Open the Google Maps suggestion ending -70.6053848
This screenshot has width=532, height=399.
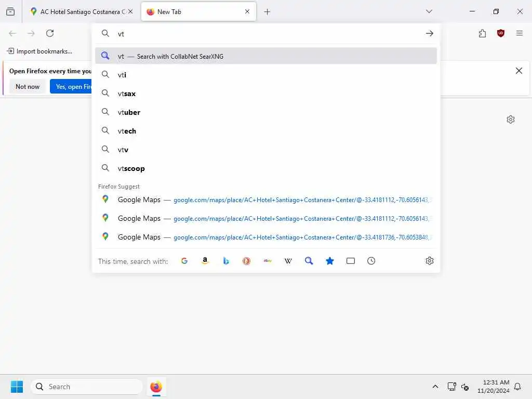pos(266,237)
